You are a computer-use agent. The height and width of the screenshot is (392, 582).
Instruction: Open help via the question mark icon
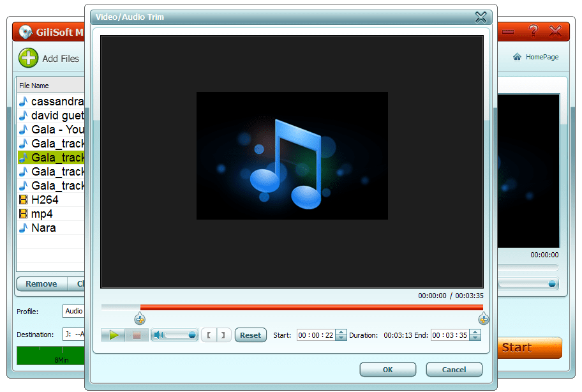[x=533, y=31]
